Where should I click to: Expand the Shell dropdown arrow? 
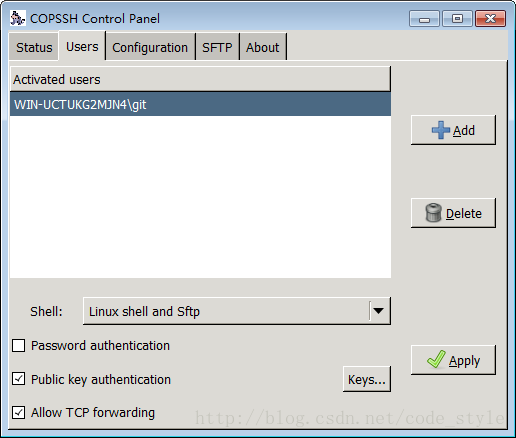[378, 311]
